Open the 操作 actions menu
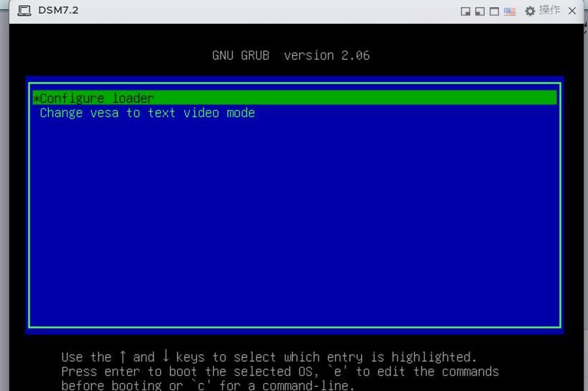 pyautogui.click(x=549, y=10)
